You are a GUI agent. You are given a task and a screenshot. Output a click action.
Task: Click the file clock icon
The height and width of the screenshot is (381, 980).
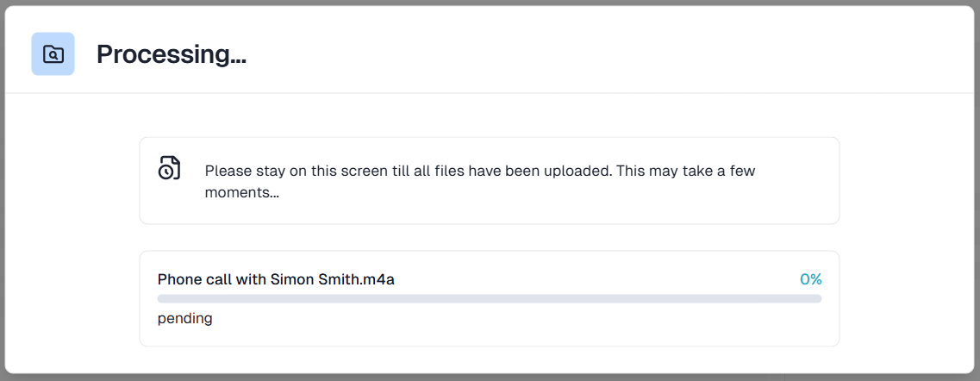click(x=169, y=168)
